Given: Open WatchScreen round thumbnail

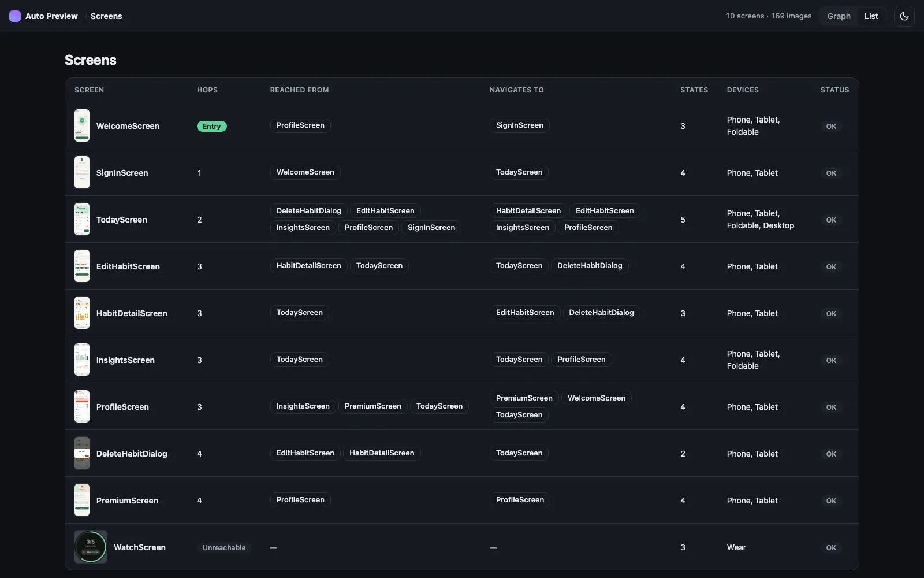Looking at the screenshot, I should pos(91,547).
